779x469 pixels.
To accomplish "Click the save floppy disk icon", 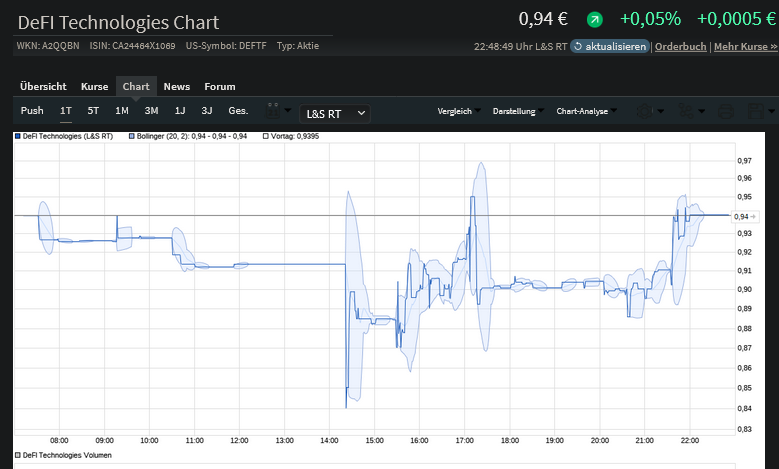I will pos(755,112).
